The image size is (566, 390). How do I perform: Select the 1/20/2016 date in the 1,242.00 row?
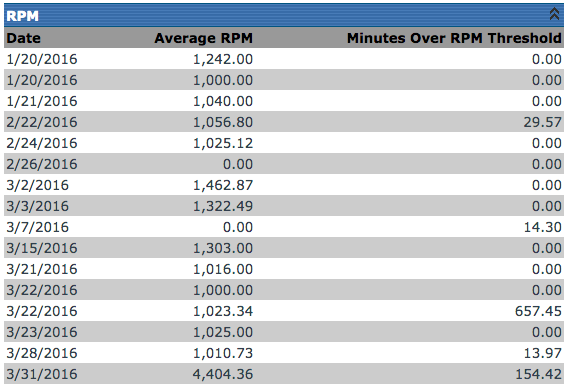(42, 59)
